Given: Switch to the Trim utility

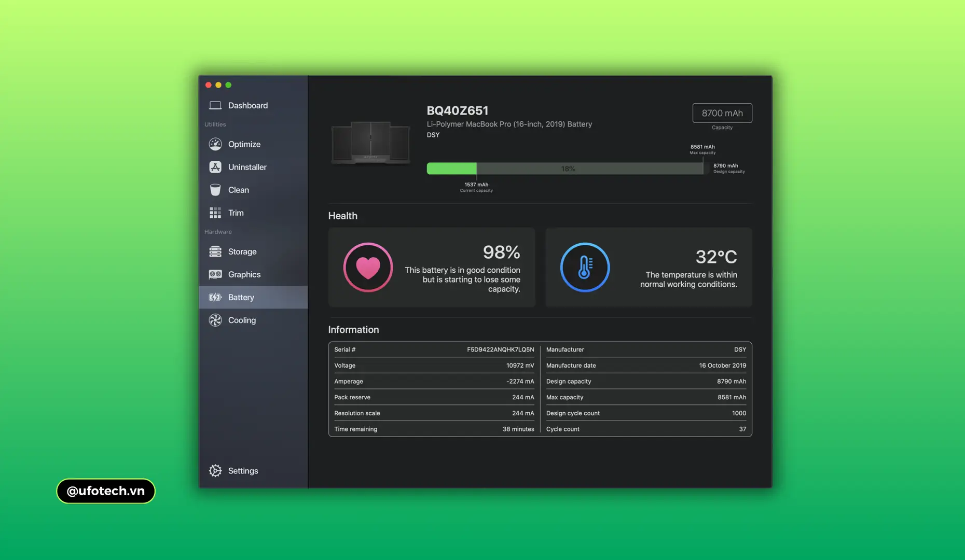Looking at the screenshot, I should (x=253, y=213).
